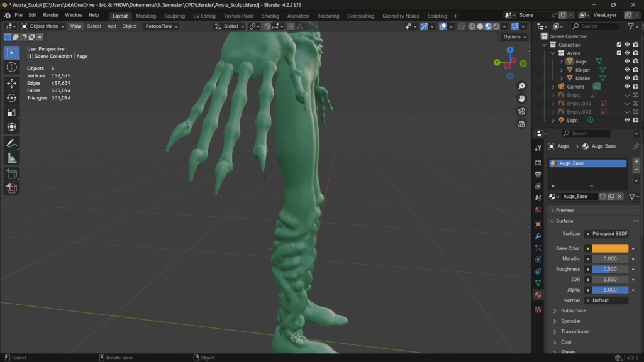Click the RetopoFlow button in header
The height and width of the screenshot is (362, 644).
[x=161, y=26]
